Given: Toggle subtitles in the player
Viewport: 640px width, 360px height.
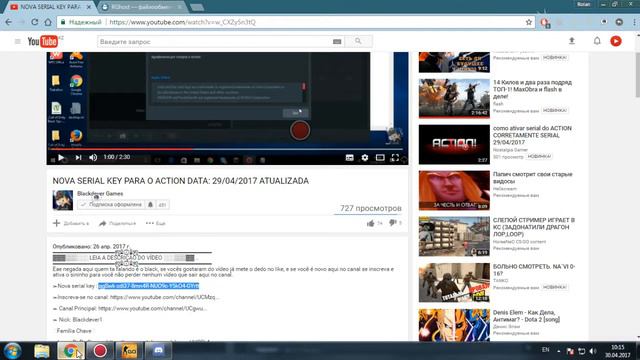Looking at the screenshot, I should coord(349,158).
